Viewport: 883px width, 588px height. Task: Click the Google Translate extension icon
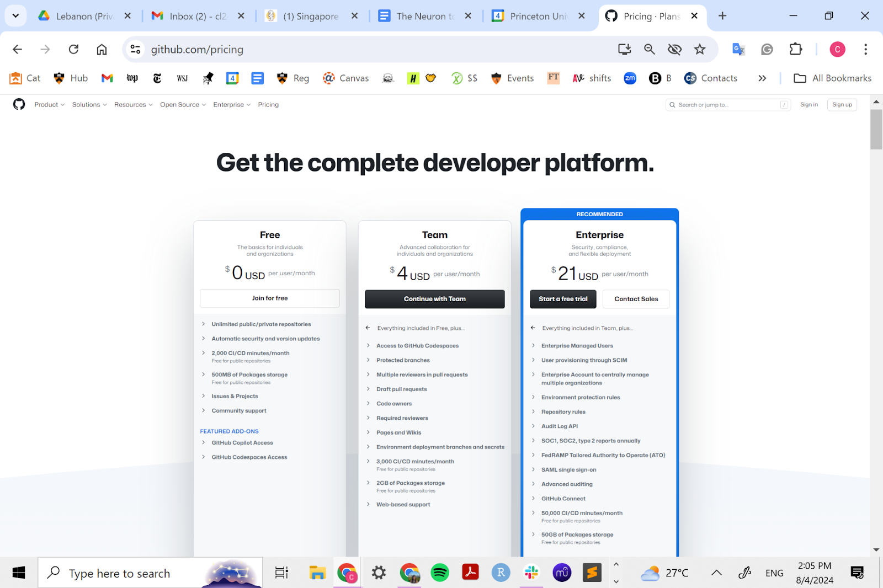738,50
